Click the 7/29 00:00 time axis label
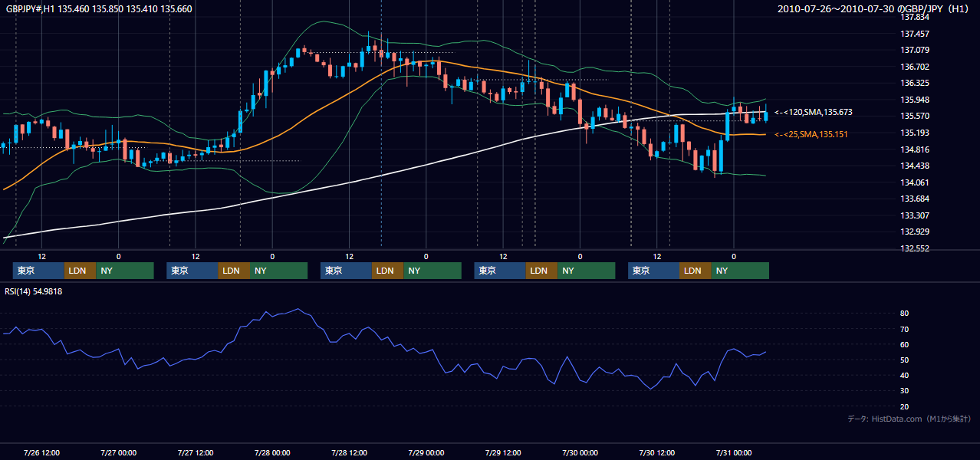980x460 pixels. (x=426, y=452)
